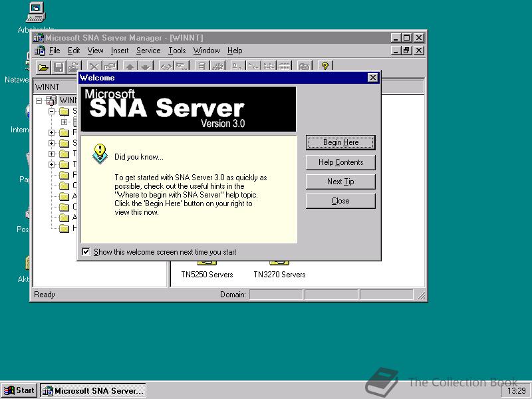
Task: Click the Close button in Welcome dialog
Action: point(340,201)
